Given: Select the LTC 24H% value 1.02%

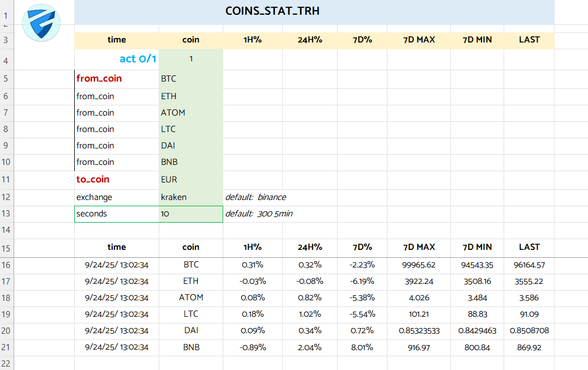Looking at the screenshot, I should 310,314.
